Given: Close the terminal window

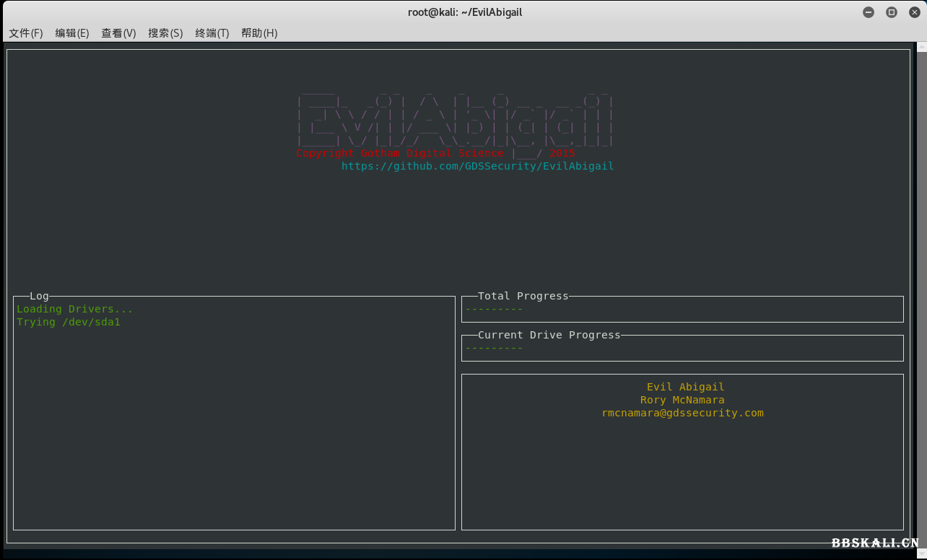Looking at the screenshot, I should coord(914,12).
